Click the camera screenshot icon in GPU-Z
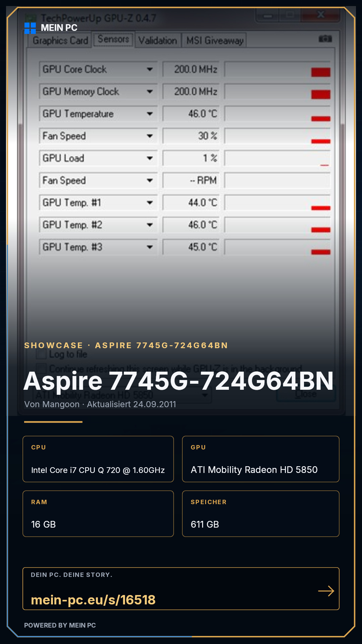362x644 pixels. [325, 39]
